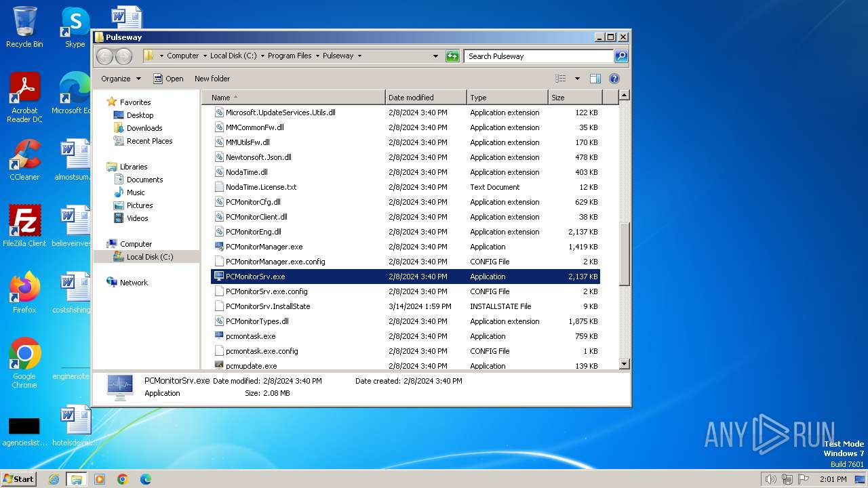The image size is (868, 488).
Task: Open Acrobat Reader DC desktop shortcut
Action: pos(24,97)
